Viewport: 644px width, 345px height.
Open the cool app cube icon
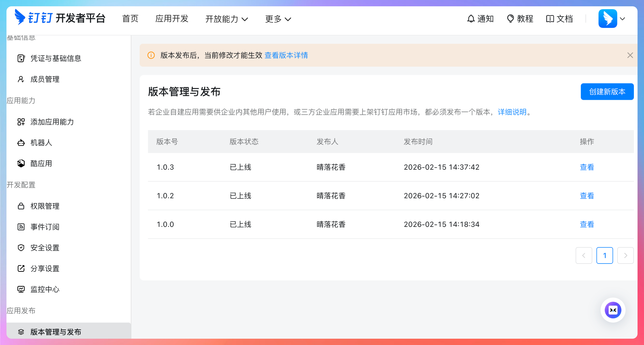tap(21, 164)
